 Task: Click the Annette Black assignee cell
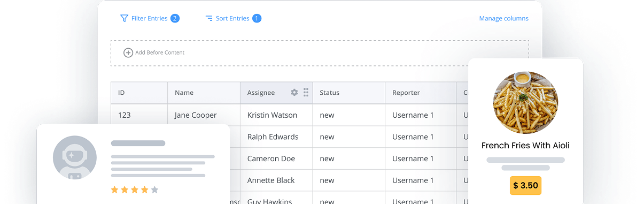point(276,180)
